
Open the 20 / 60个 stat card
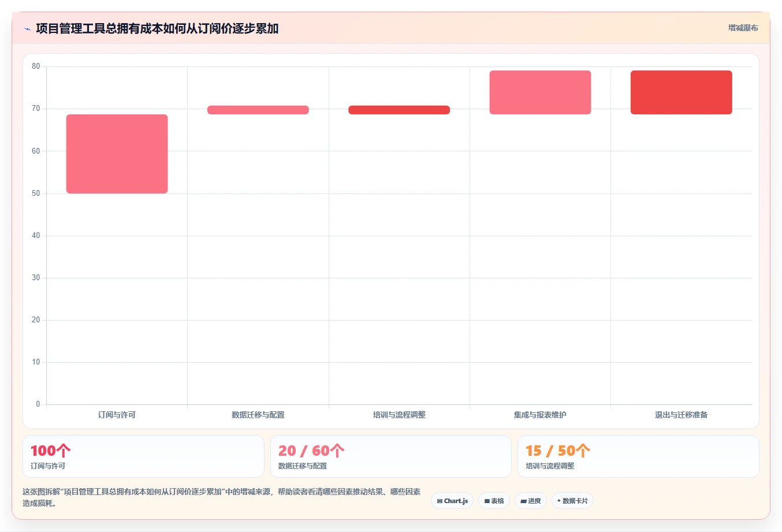point(391,456)
